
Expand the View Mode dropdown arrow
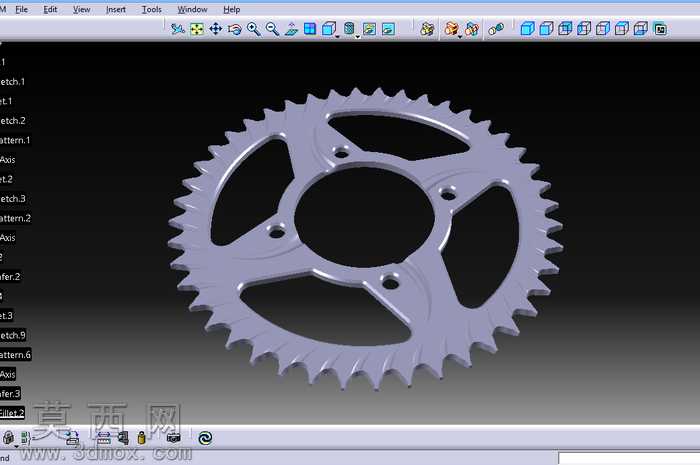358,37
